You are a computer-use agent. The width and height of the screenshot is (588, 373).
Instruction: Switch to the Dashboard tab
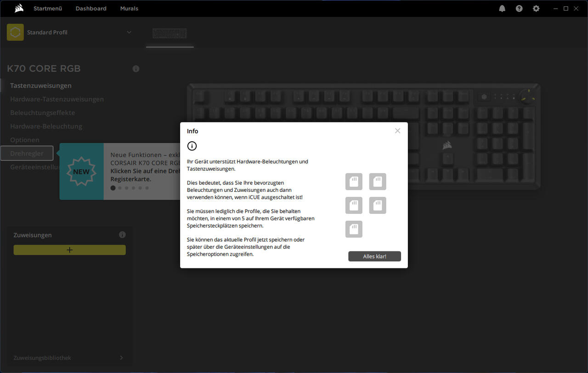click(x=91, y=8)
